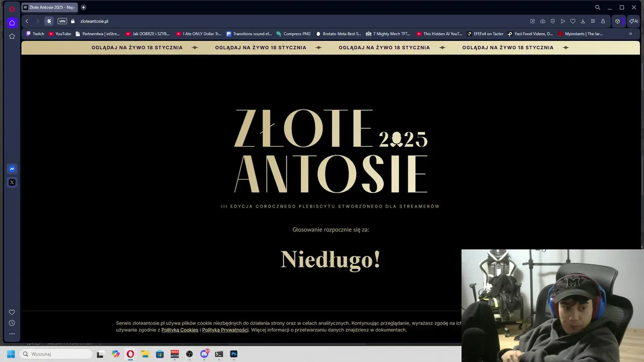Open the Compress PNG bookmark

click(x=294, y=34)
